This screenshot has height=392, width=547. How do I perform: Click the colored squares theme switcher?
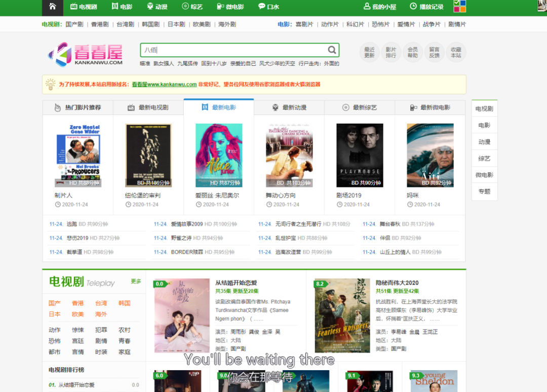460,6
